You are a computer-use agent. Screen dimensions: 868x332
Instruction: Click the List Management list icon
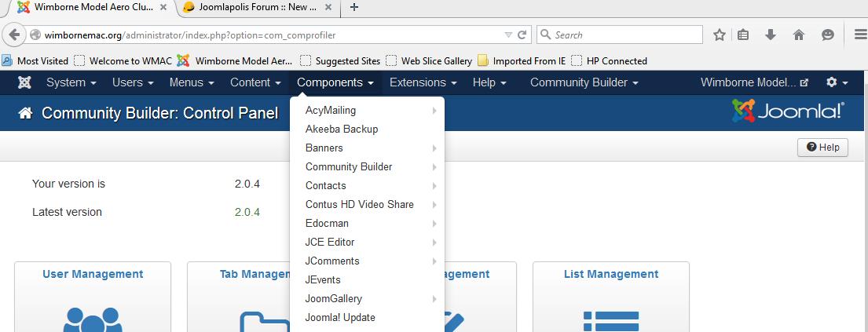coord(611,321)
